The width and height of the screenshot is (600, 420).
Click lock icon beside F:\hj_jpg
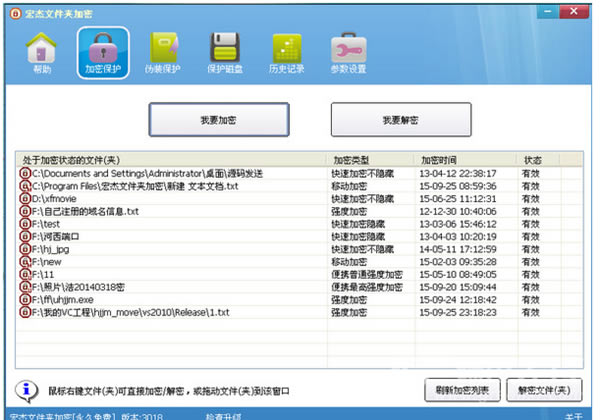[25, 249]
